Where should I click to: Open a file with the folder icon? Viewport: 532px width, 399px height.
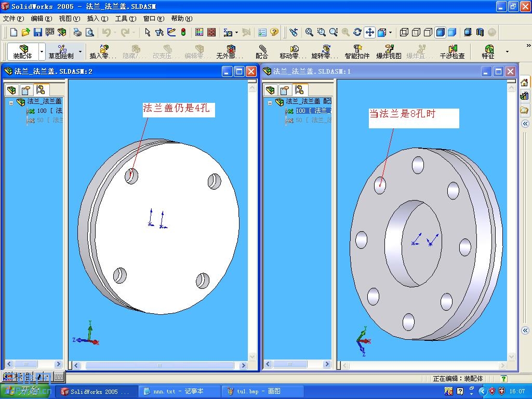click(x=25, y=32)
